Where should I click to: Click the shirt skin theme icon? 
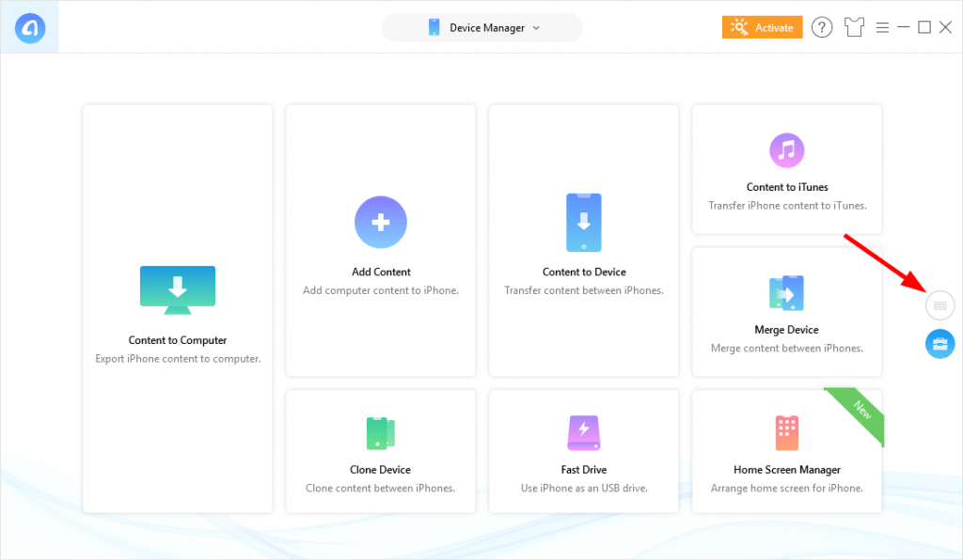854,28
